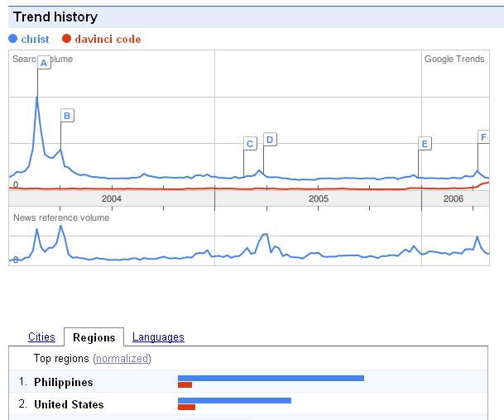Switch to the Languages tab
504x420 pixels.
[158, 336]
